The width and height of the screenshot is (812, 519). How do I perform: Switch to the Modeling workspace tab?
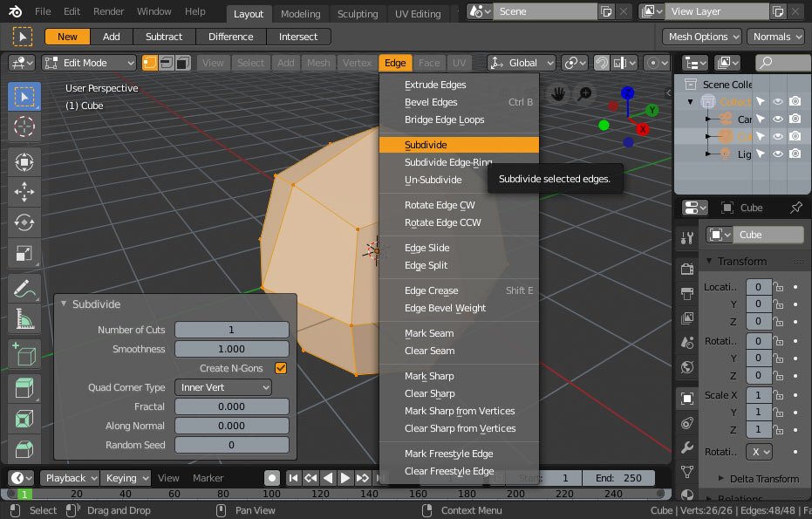pos(300,14)
